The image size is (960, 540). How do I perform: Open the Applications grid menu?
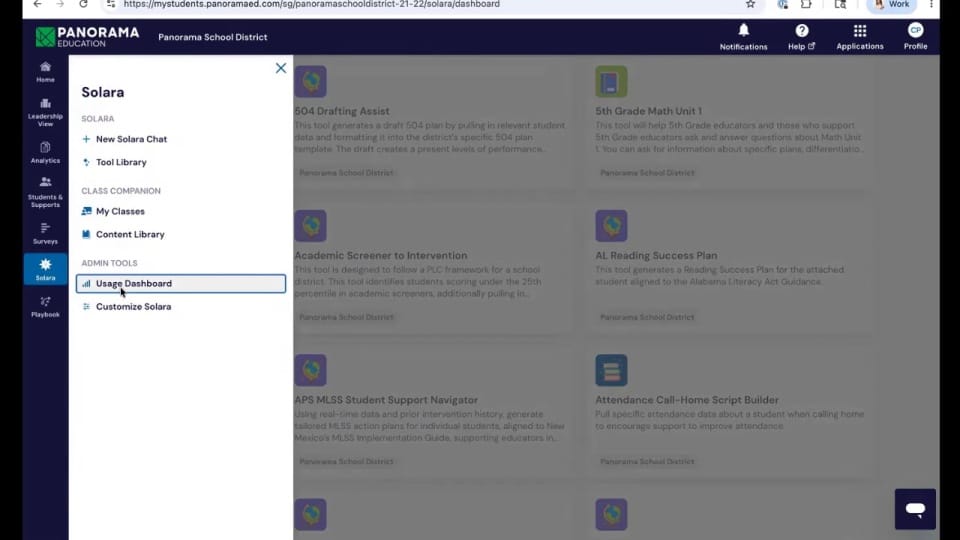860,37
